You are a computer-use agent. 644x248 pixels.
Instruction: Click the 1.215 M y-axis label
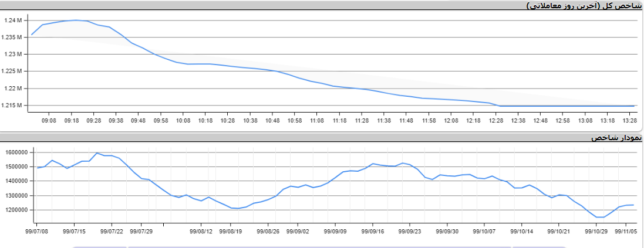point(12,106)
